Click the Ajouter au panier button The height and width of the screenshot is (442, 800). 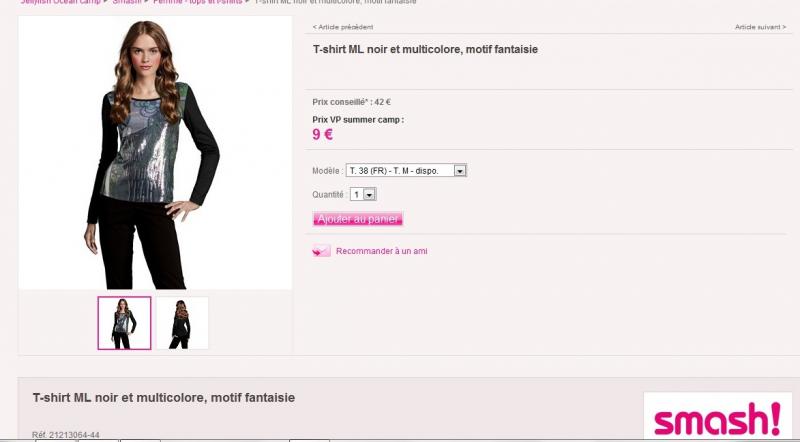(x=358, y=219)
